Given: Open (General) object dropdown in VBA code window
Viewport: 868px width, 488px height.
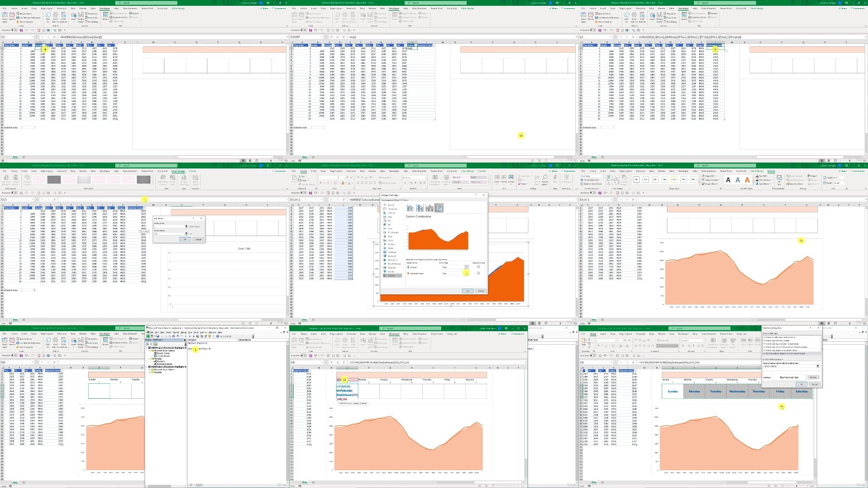Looking at the screenshot, I should 236,340.
